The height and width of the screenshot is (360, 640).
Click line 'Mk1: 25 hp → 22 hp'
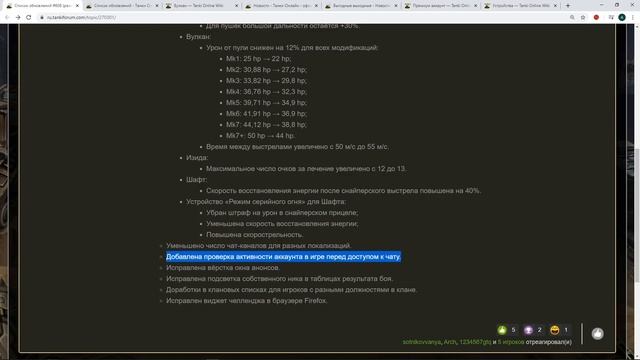point(258,59)
